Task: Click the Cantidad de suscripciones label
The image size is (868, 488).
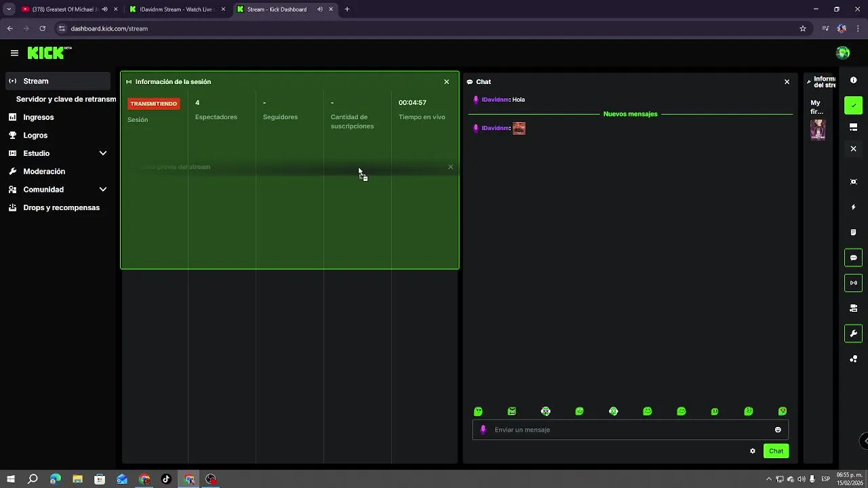Action: (x=352, y=122)
